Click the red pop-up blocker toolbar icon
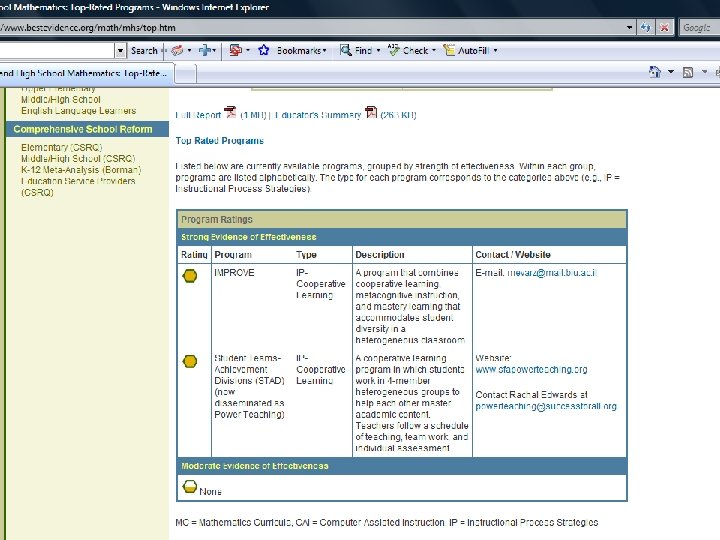This screenshot has height=540, width=720. pyautogui.click(x=236, y=50)
